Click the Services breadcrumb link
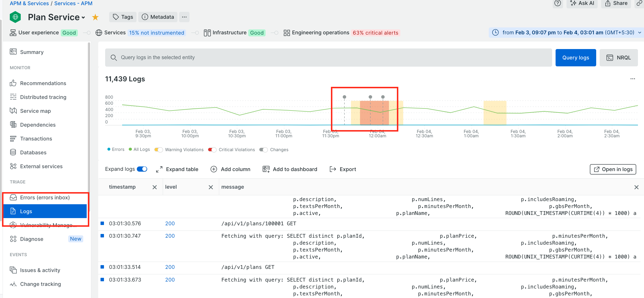 coord(73,3)
